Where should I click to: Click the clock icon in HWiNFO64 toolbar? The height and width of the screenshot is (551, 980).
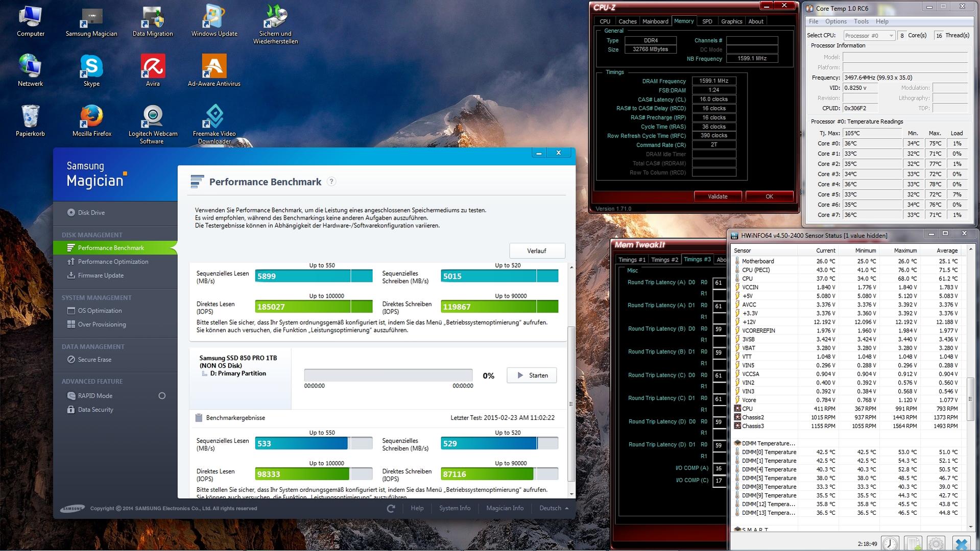tap(890, 543)
